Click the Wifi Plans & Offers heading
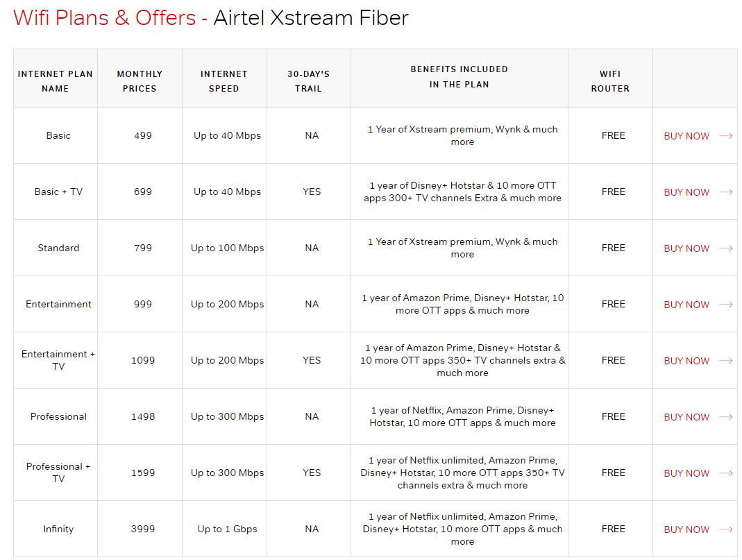The height and width of the screenshot is (560, 742). point(104,18)
